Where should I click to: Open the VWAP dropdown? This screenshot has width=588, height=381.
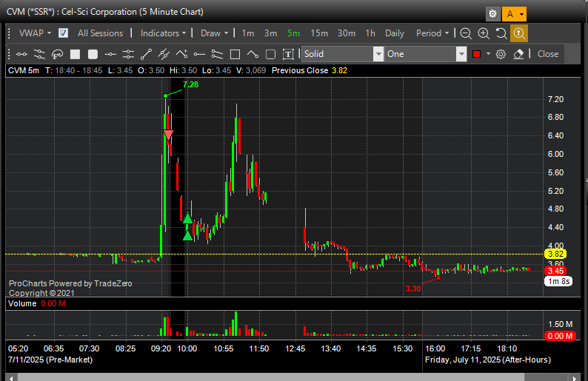point(35,33)
